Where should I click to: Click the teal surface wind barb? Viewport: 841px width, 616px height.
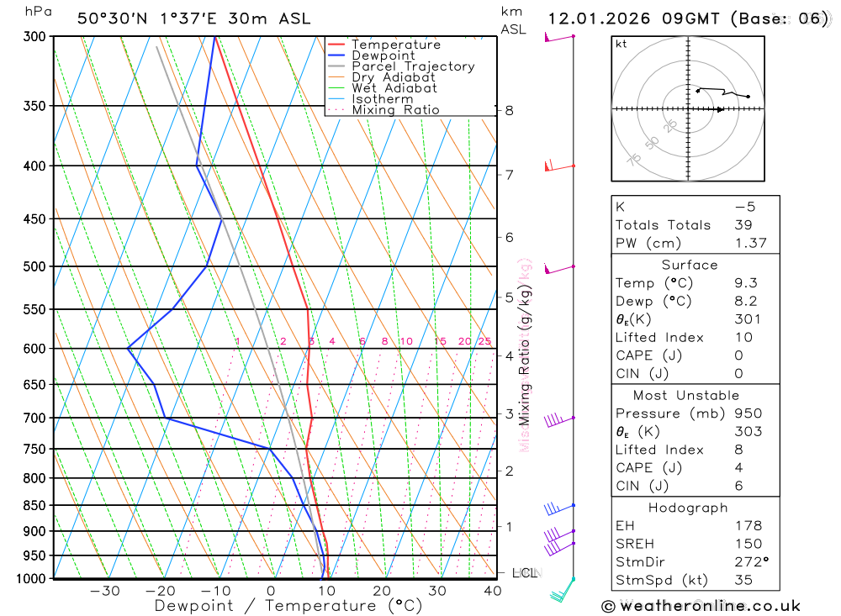point(563,590)
